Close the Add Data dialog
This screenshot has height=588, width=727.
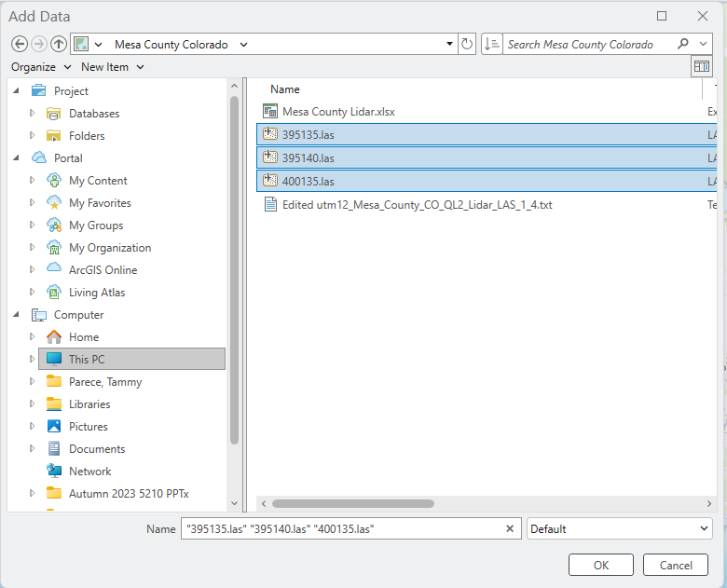click(x=703, y=16)
